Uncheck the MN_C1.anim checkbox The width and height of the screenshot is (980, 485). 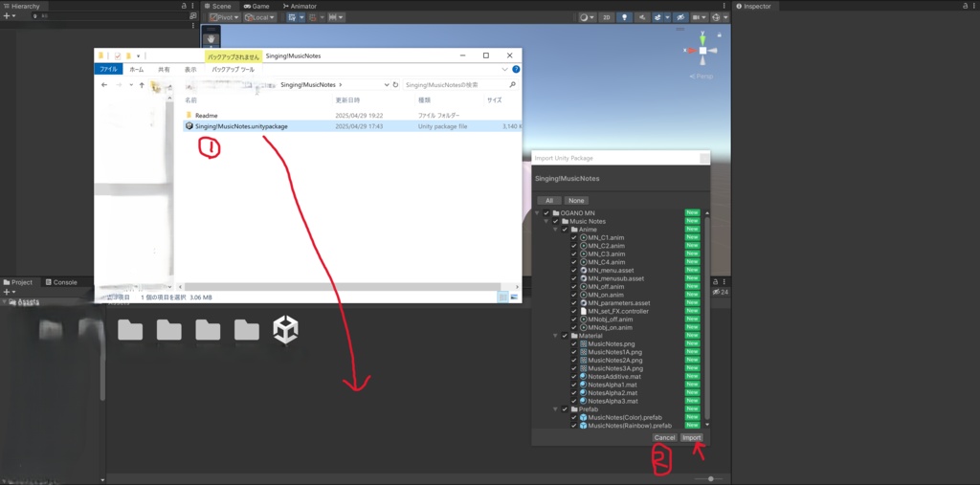pos(574,237)
